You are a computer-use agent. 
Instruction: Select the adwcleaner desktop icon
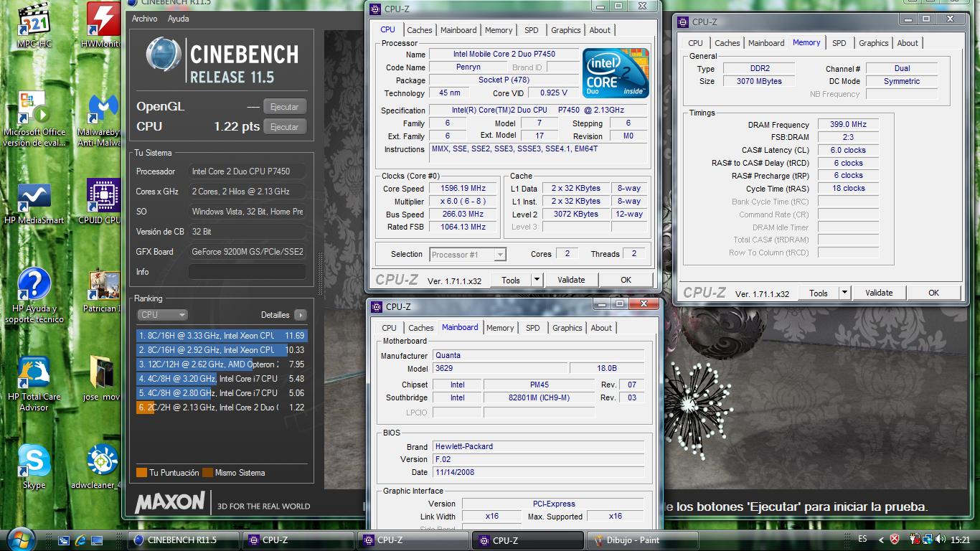[x=101, y=466]
